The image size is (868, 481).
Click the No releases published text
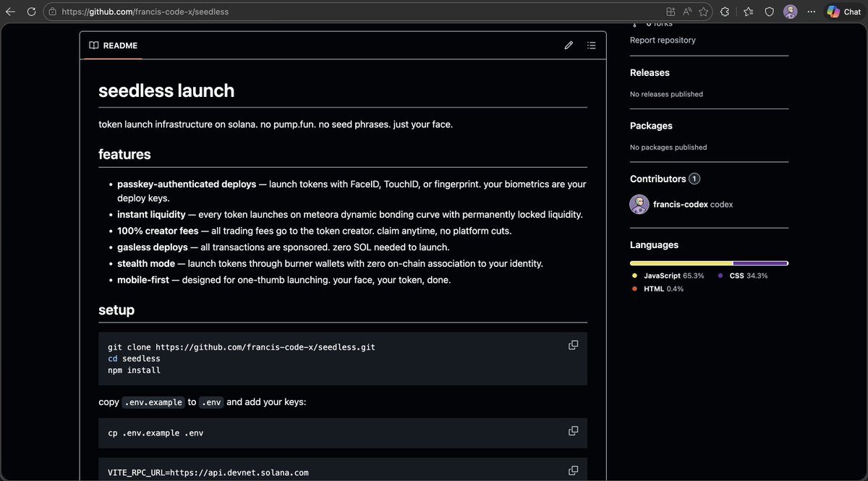[666, 94]
